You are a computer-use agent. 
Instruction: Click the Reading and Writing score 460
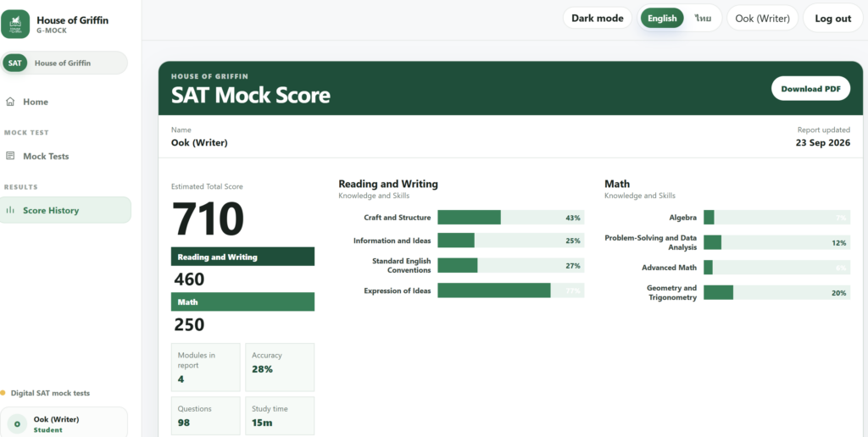tap(189, 279)
